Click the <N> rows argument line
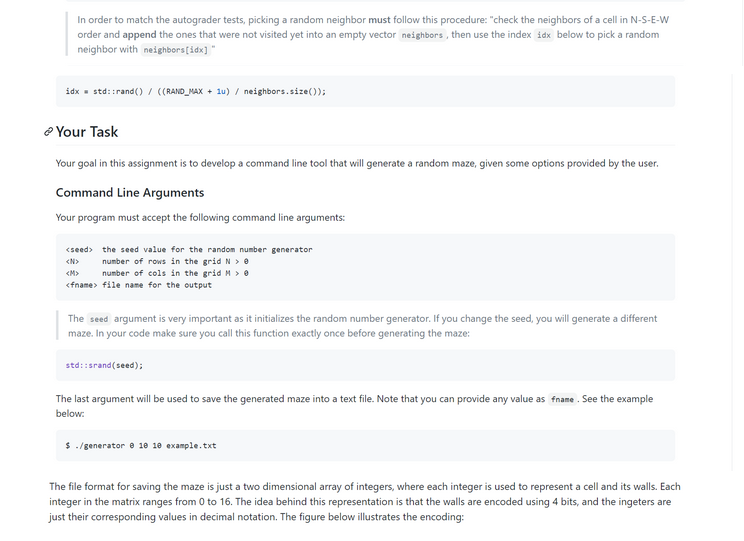The image size is (744, 541). pos(157,261)
